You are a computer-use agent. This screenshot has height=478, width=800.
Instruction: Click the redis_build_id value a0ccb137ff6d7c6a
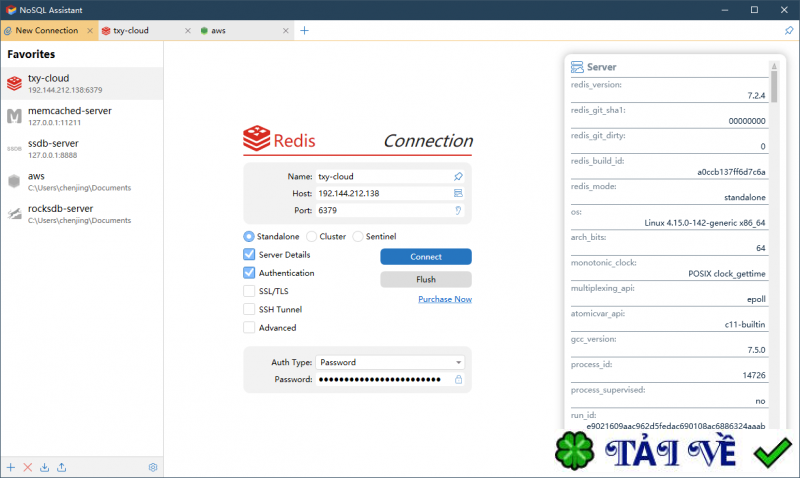click(731, 172)
